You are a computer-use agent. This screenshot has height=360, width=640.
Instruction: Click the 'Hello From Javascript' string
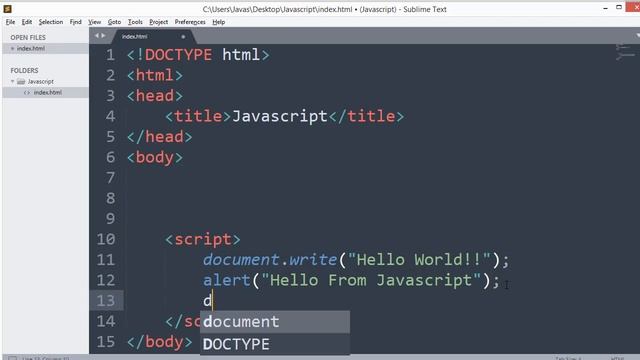point(371,280)
